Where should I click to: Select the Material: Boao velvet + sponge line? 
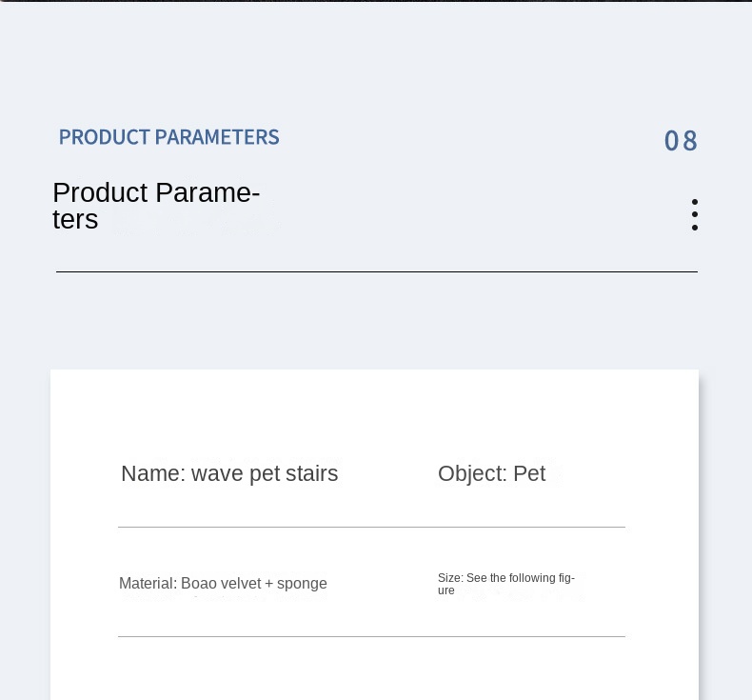click(x=223, y=584)
